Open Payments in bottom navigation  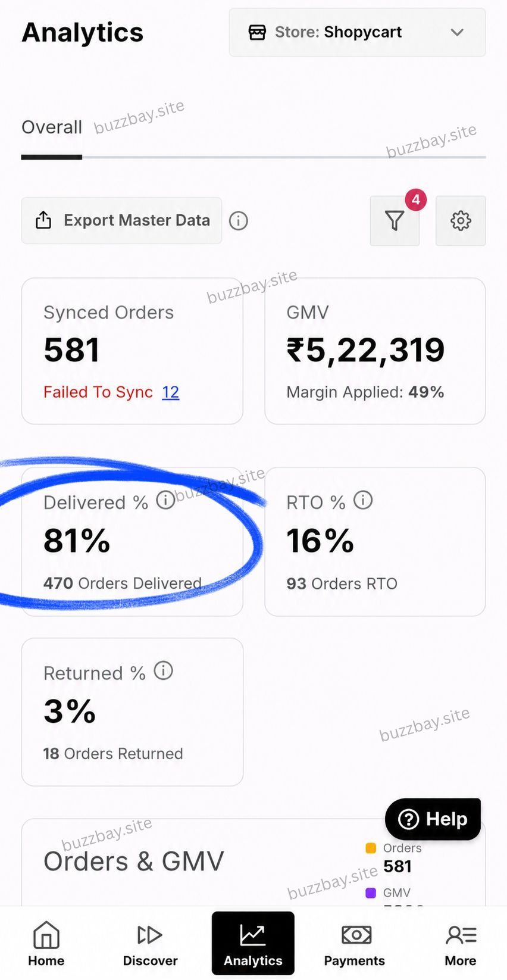[355, 944]
